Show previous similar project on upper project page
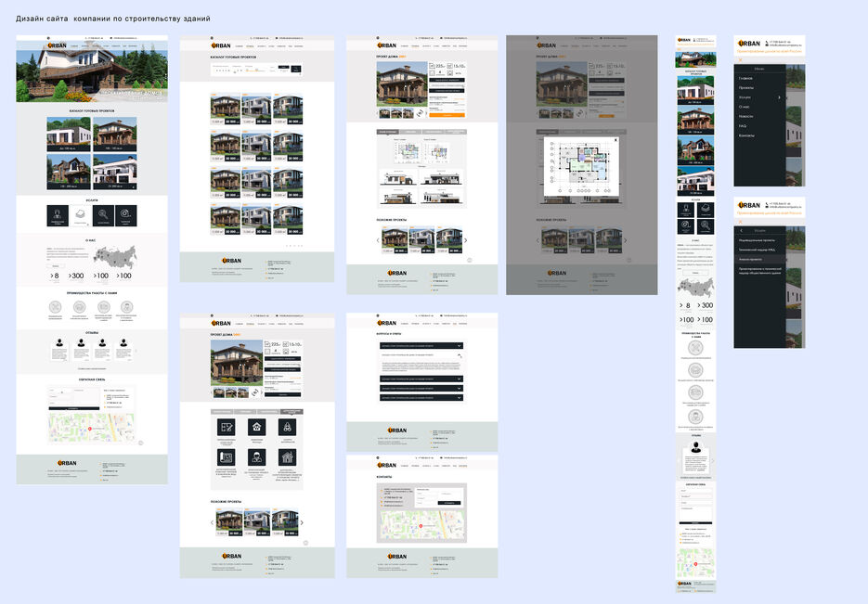 [x=378, y=240]
